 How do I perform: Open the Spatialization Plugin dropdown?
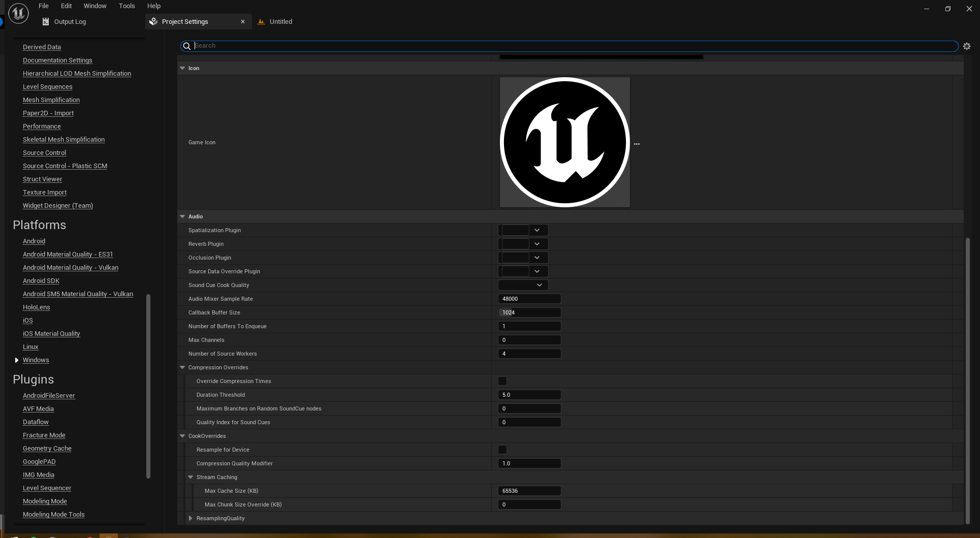click(x=523, y=230)
